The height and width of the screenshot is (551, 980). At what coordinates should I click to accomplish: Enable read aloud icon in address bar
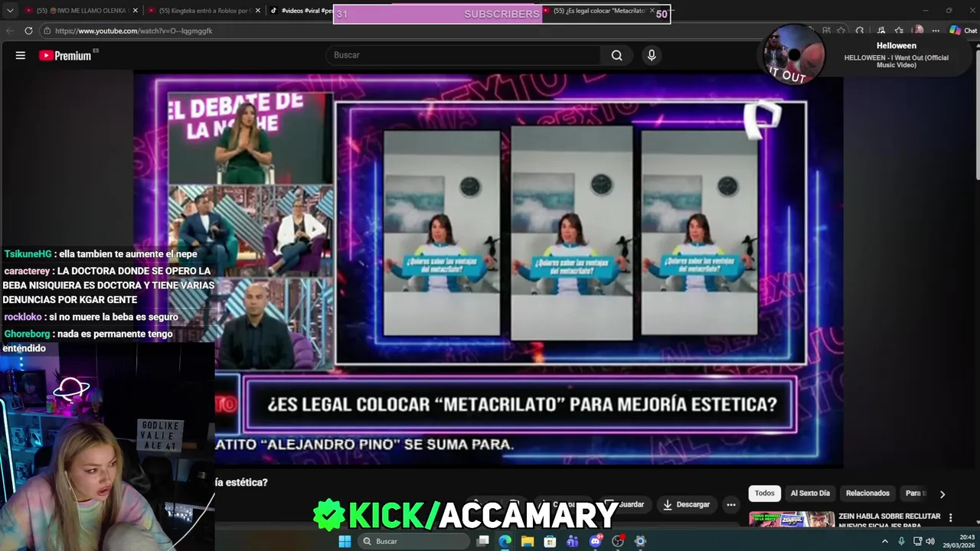point(827,31)
